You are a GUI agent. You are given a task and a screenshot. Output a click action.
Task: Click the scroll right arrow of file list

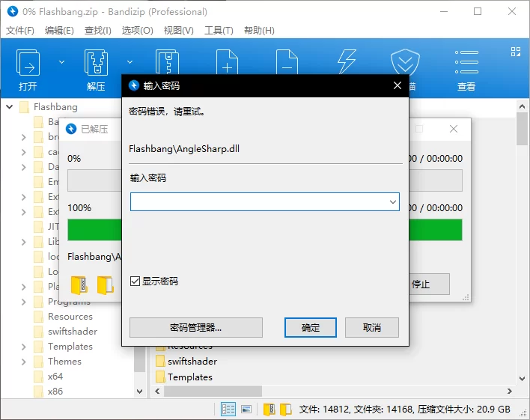point(510,392)
